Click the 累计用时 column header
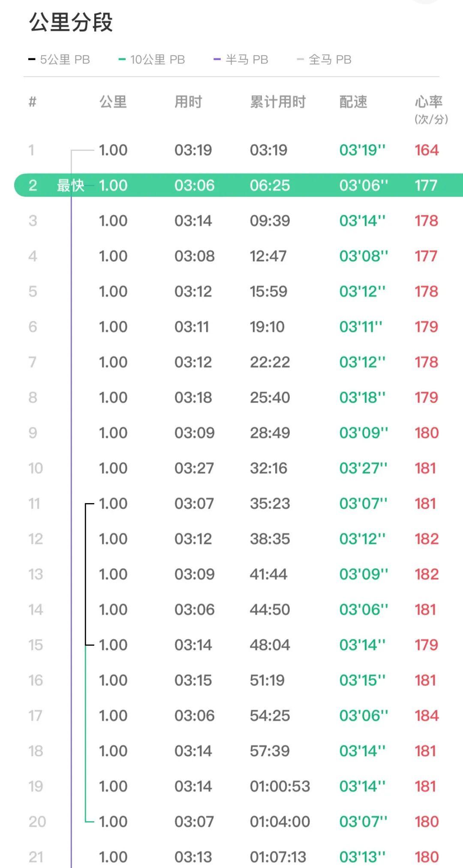 pos(278,102)
